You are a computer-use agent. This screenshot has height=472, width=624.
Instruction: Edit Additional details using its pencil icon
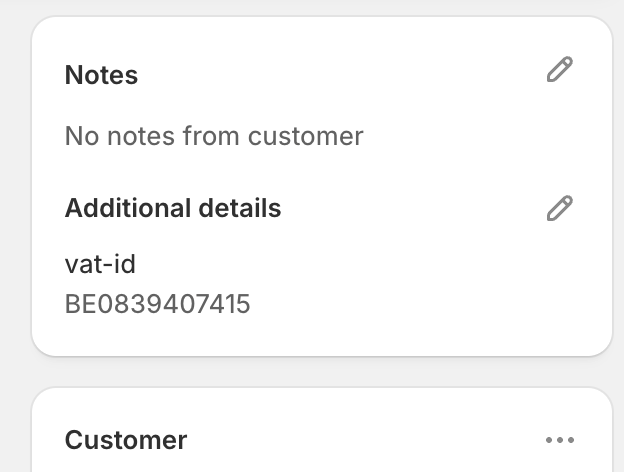pos(560,208)
